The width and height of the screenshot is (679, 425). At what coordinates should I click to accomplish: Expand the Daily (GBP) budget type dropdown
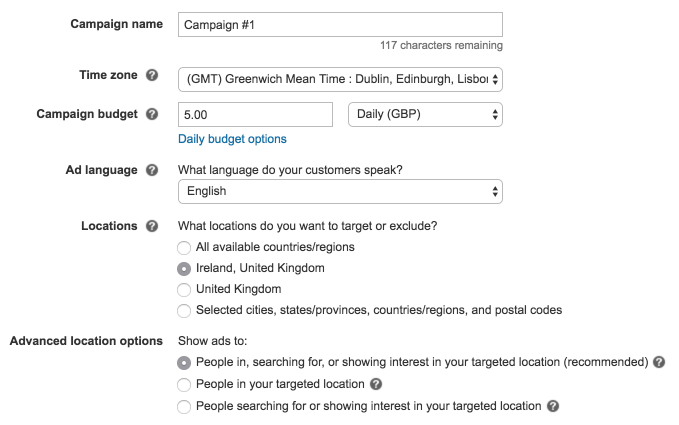tap(424, 115)
